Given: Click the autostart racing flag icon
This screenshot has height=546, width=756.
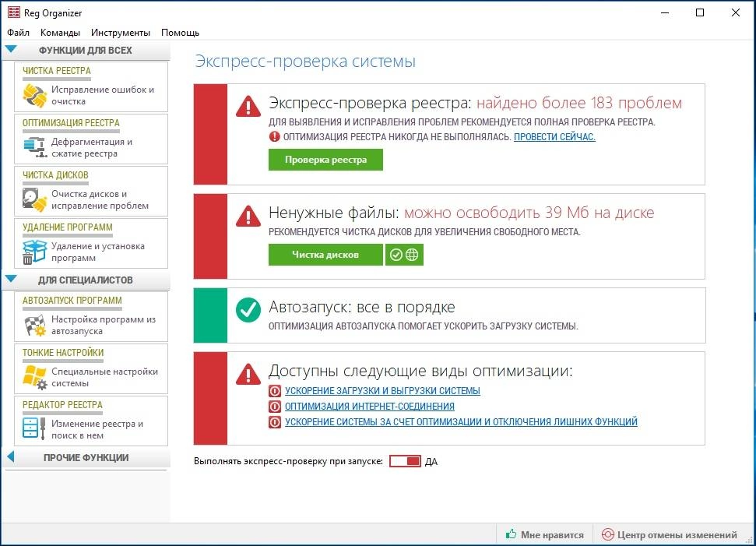Looking at the screenshot, I should [35, 325].
